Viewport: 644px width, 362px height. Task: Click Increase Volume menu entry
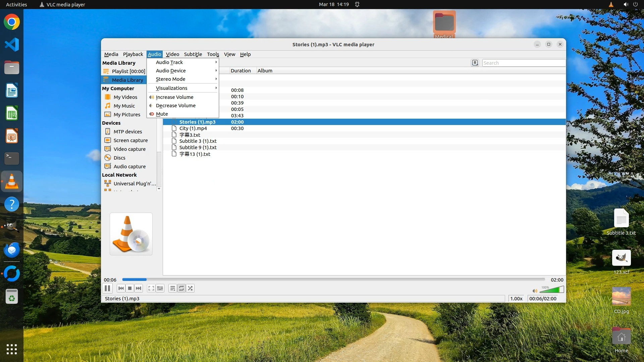pyautogui.click(x=174, y=97)
